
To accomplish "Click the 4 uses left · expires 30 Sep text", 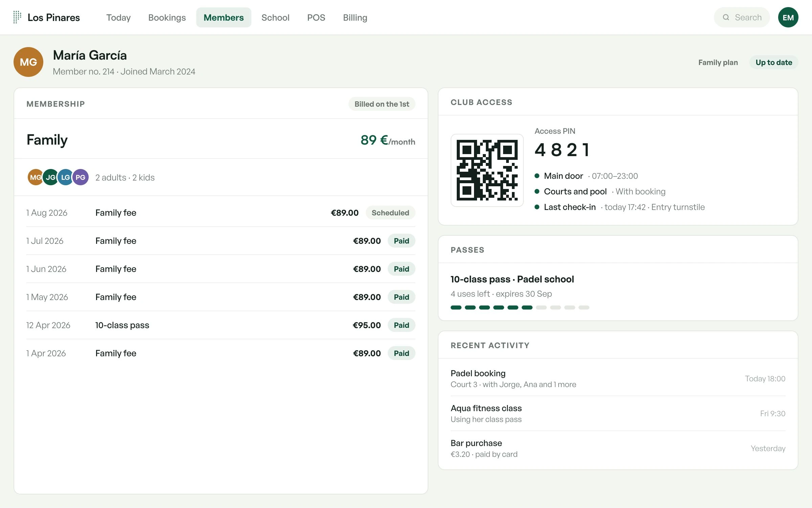I will click(x=501, y=294).
